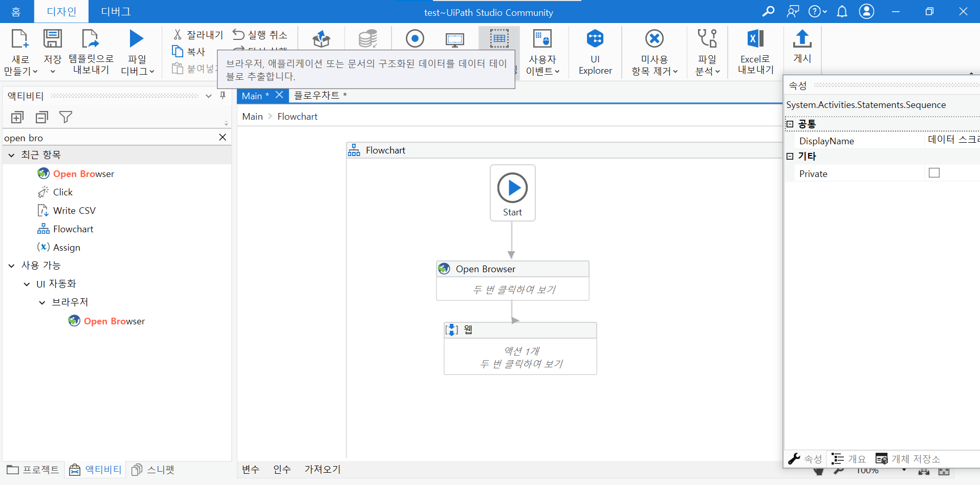The height and width of the screenshot is (485, 980).
Task: Toggle the Private checkbox in properties
Action: point(934,173)
